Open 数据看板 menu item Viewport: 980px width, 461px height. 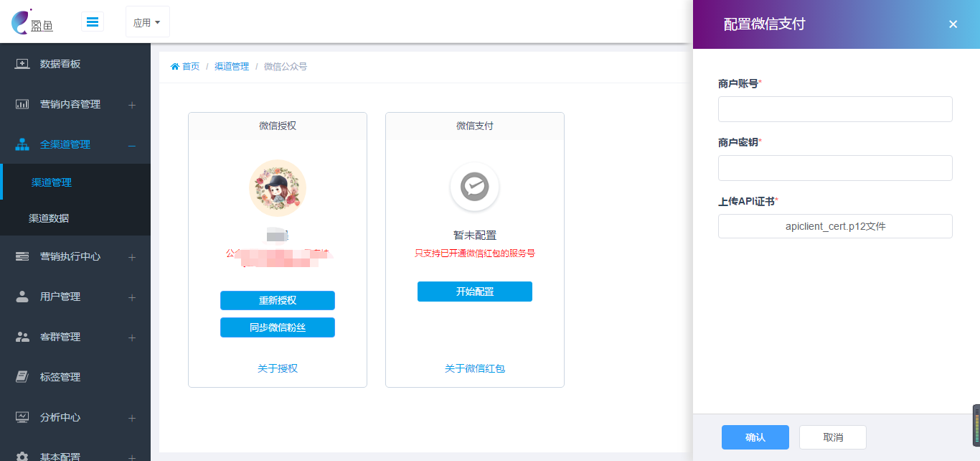tap(75, 64)
